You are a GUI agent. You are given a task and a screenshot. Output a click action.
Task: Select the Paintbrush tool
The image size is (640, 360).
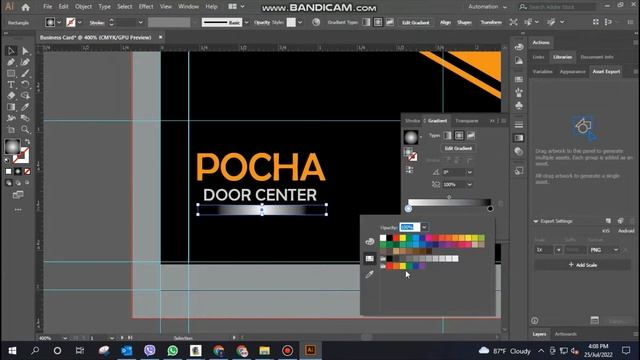(x=25, y=73)
